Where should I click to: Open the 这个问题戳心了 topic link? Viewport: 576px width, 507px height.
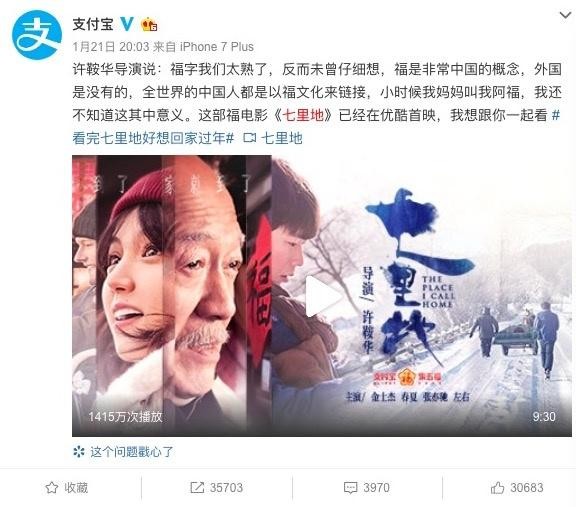(132, 452)
